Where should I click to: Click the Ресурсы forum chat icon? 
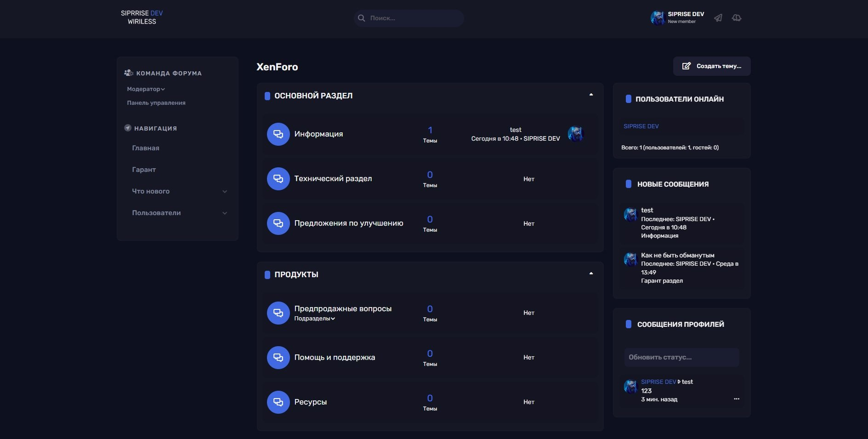(278, 402)
